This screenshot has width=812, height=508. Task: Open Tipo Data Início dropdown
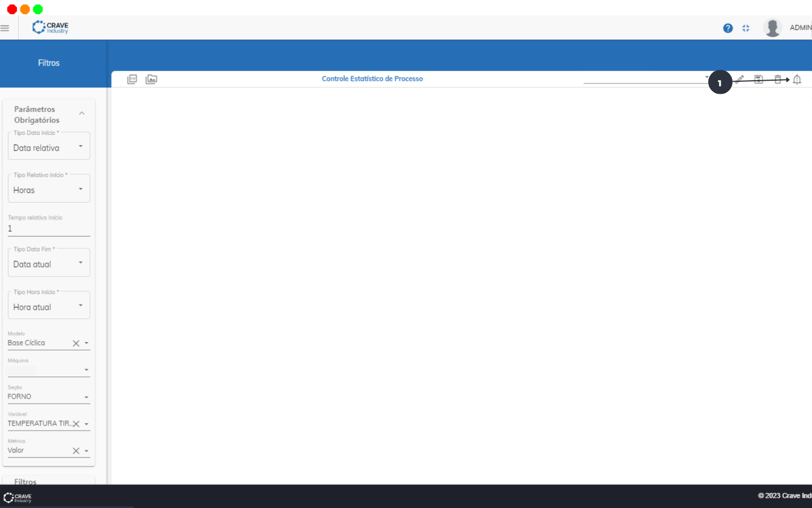(x=49, y=146)
